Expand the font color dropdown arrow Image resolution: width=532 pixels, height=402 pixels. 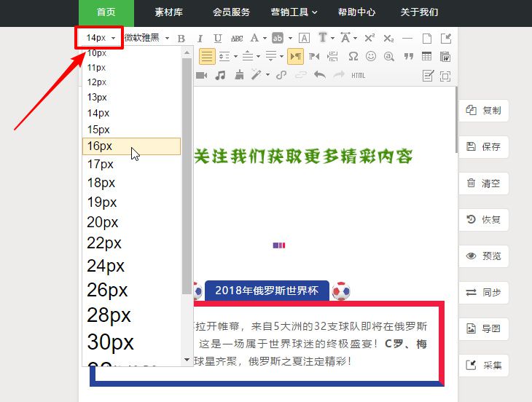[265, 39]
